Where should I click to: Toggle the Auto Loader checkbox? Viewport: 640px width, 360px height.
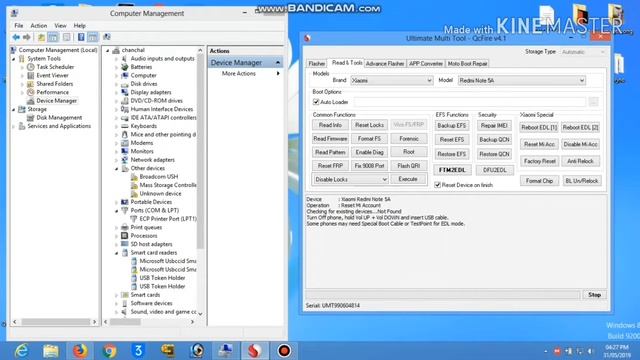point(316,102)
